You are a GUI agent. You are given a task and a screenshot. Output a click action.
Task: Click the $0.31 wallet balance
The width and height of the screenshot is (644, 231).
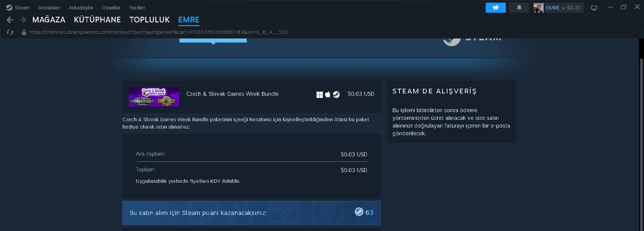coord(574,8)
